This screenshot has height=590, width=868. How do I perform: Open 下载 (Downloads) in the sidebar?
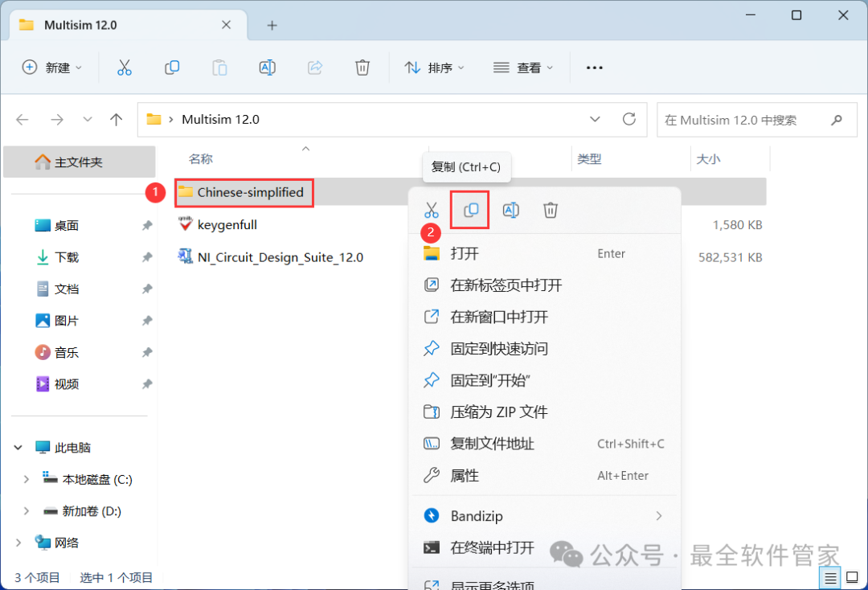(67, 257)
